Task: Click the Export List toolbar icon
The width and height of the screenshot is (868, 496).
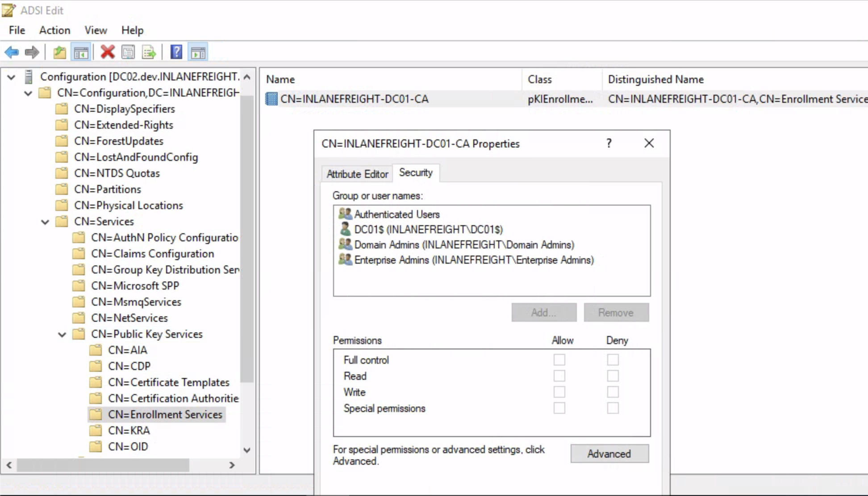Action: 149,52
